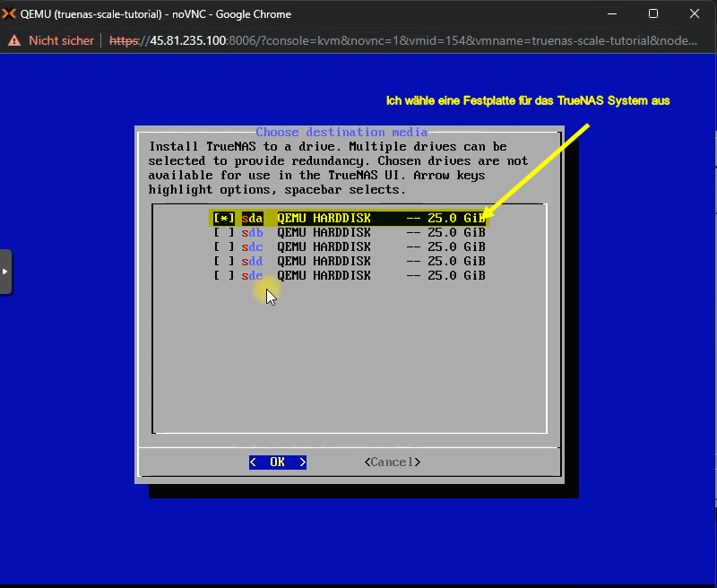Click the 'Nicht sicher' security warning icon
The width and height of the screenshot is (717, 588).
(14, 40)
